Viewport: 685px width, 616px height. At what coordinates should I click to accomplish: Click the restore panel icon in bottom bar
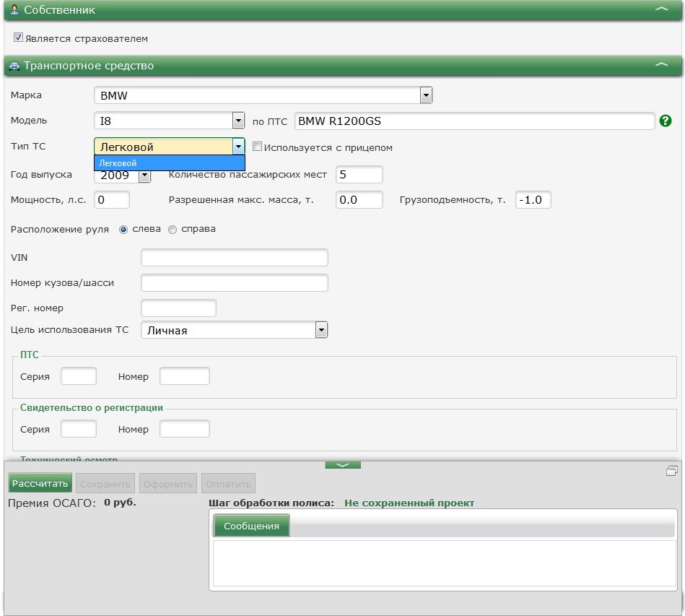(x=671, y=471)
